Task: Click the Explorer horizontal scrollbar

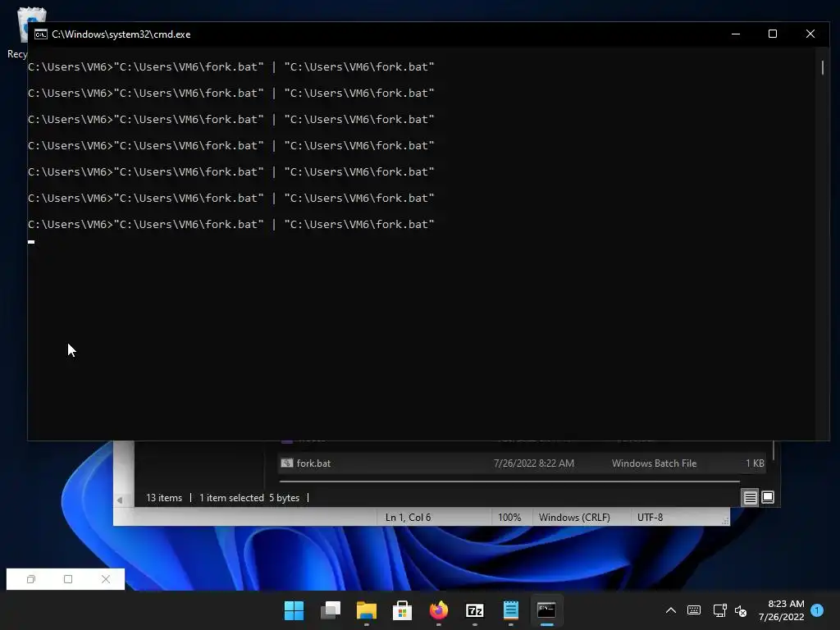Action: tap(509, 482)
